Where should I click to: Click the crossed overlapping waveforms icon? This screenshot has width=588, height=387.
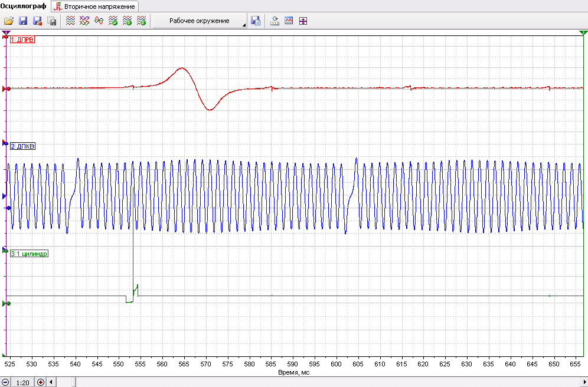(x=84, y=21)
